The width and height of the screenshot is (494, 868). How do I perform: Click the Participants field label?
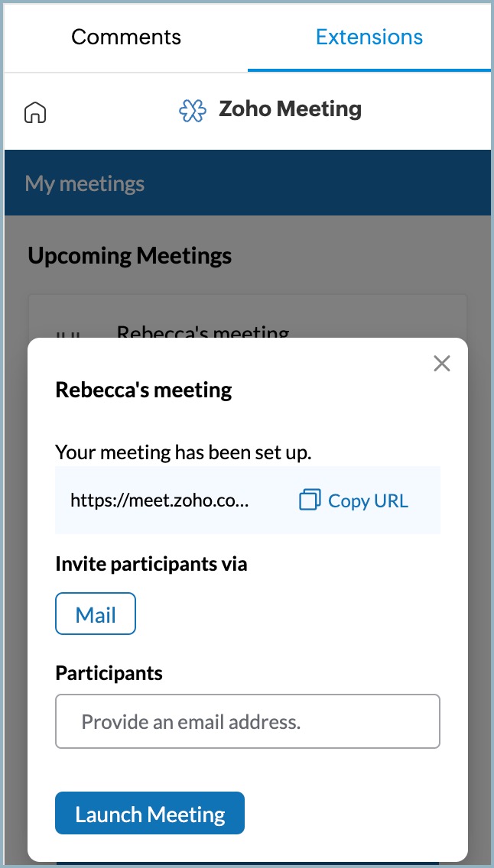point(109,673)
